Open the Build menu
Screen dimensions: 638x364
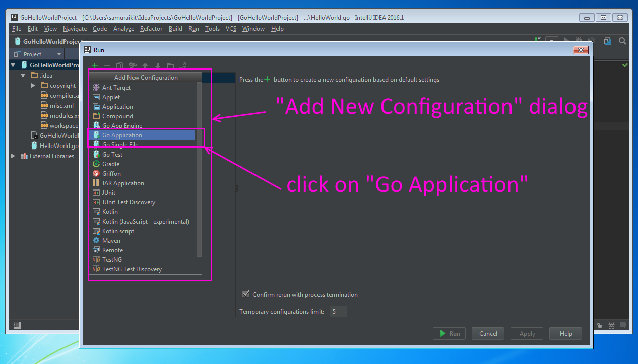pos(175,29)
